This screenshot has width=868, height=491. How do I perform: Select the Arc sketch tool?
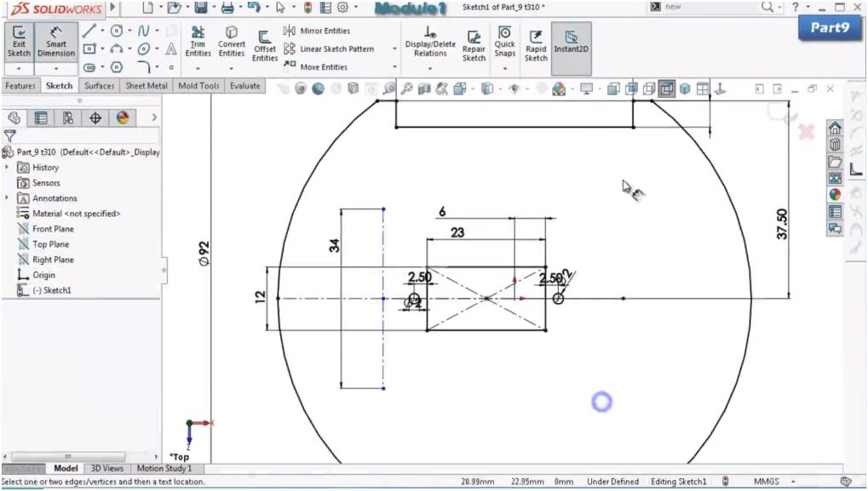coord(116,49)
